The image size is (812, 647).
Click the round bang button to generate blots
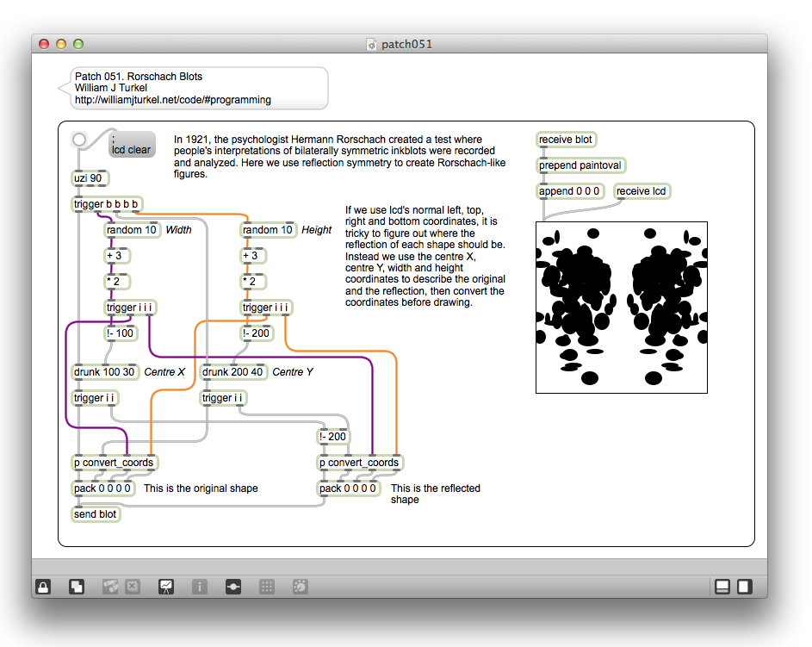80,140
